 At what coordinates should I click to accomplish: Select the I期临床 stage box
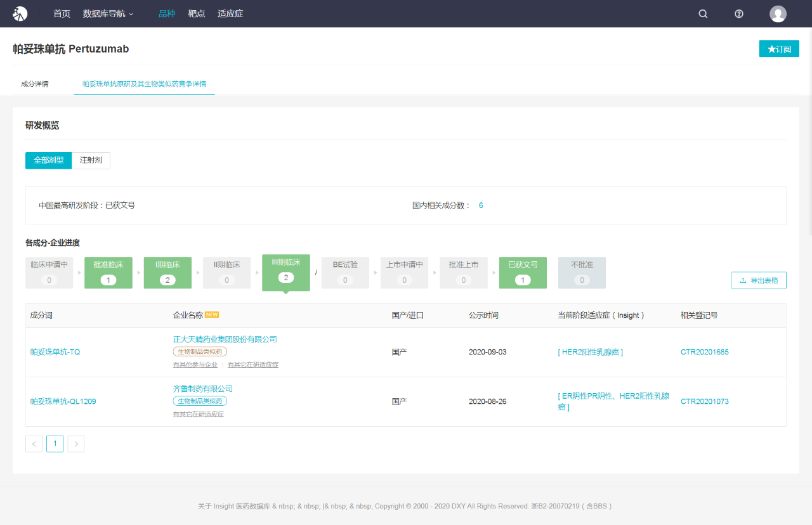pos(167,273)
